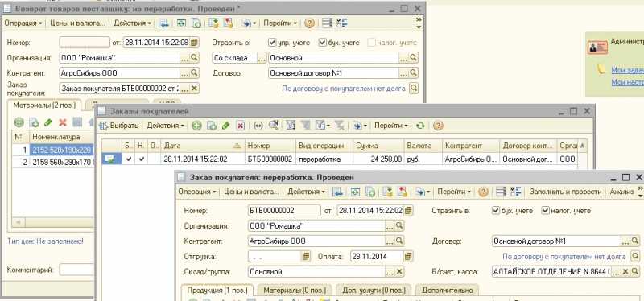Toggle налог. учете checkbox in Заказ покупателя
The height and width of the screenshot is (301, 644).
(546, 211)
